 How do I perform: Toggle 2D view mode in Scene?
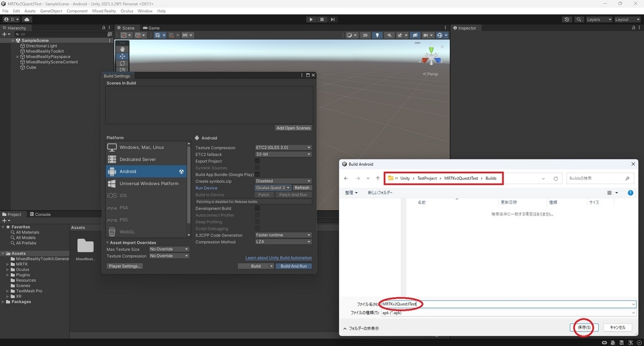coord(365,35)
